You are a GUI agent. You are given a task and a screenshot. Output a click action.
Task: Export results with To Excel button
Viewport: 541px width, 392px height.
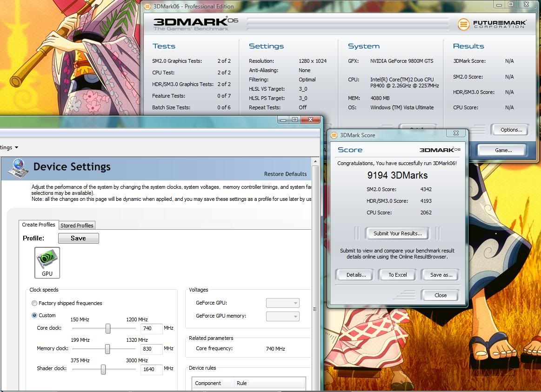[398, 275]
